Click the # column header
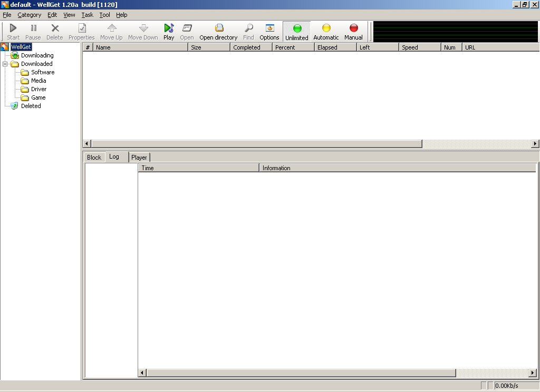The width and height of the screenshot is (540, 392). click(88, 47)
